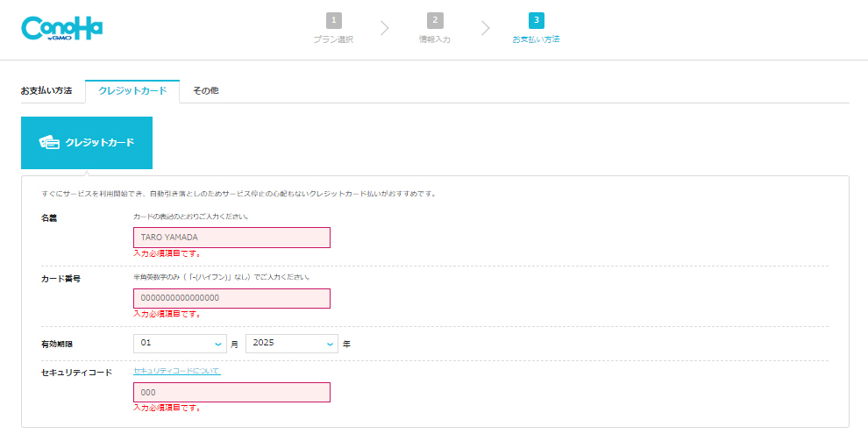This screenshot has height=448, width=868.
Task: Click the お支払い方法 heading beside tabs
Action: [x=46, y=91]
